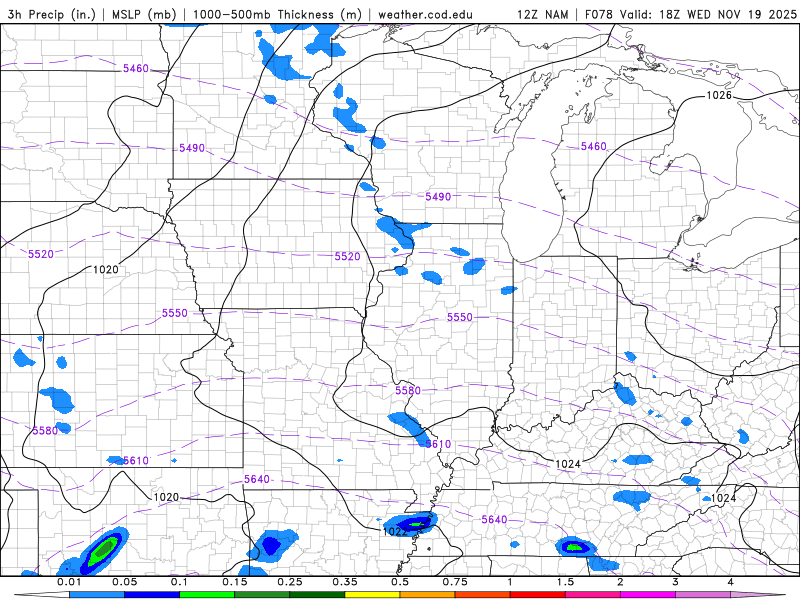Select the dark blue 0.05–0.1 legend swatch
This screenshot has width=800, height=600.
152,595
